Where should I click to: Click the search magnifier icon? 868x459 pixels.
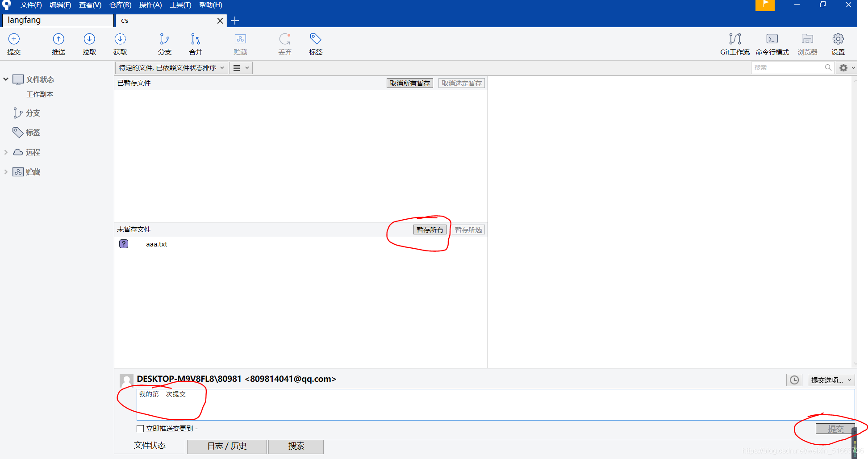tap(828, 67)
